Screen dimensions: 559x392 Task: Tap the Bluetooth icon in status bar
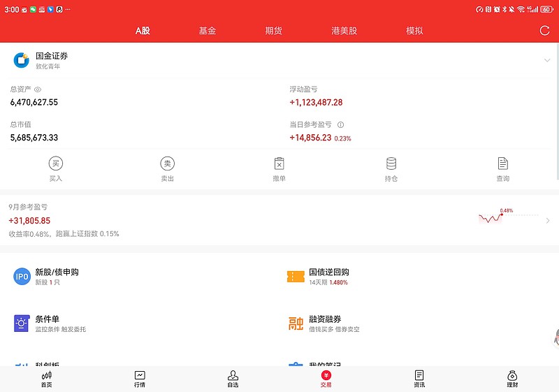pyautogui.click(x=504, y=10)
